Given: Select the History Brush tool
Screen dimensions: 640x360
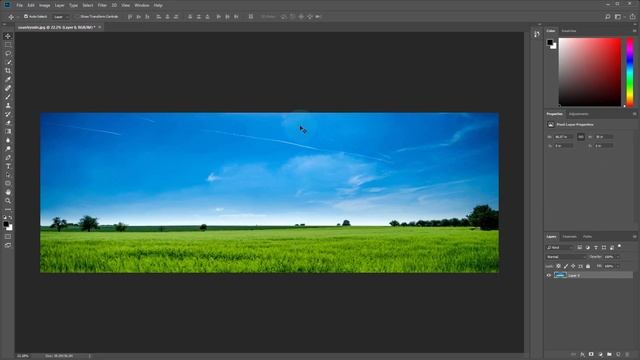Looking at the screenshot, I should (x=8, y=114).
